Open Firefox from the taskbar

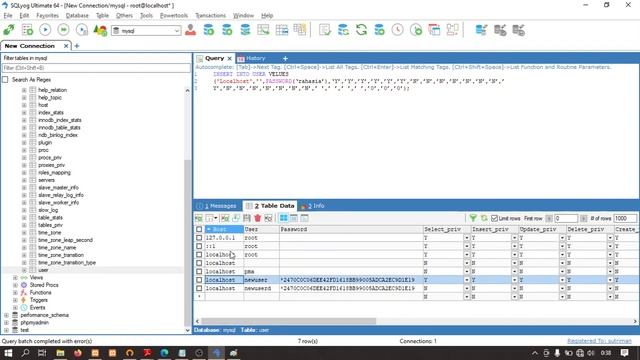[x=78, y=353]
